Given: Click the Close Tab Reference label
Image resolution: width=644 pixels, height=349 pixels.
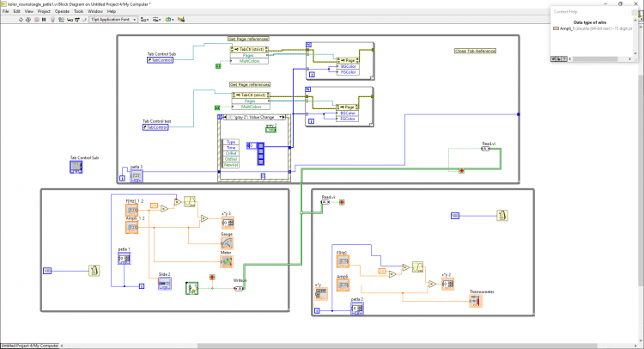Looking at the screenshot, I should pos(475,51).
